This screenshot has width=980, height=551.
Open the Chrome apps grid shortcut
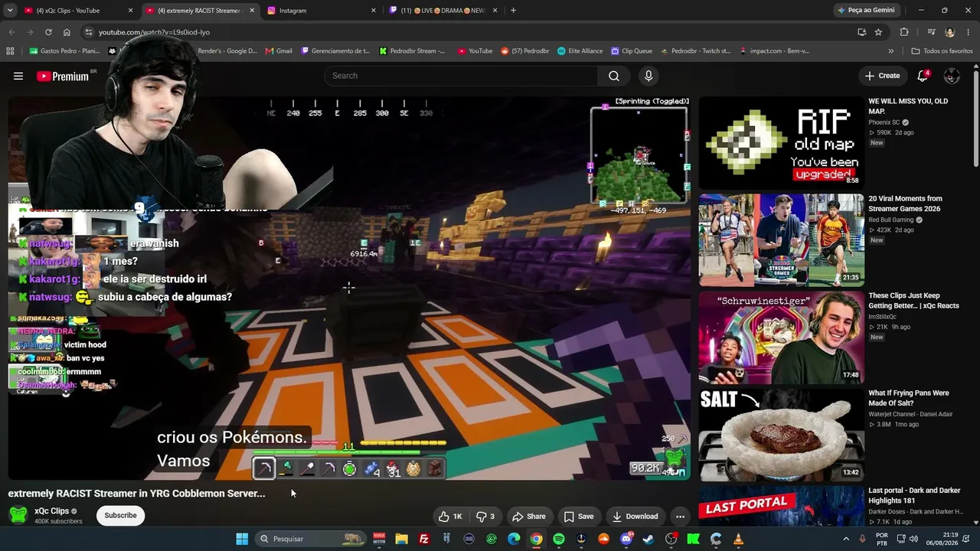[x=10, y=51]
